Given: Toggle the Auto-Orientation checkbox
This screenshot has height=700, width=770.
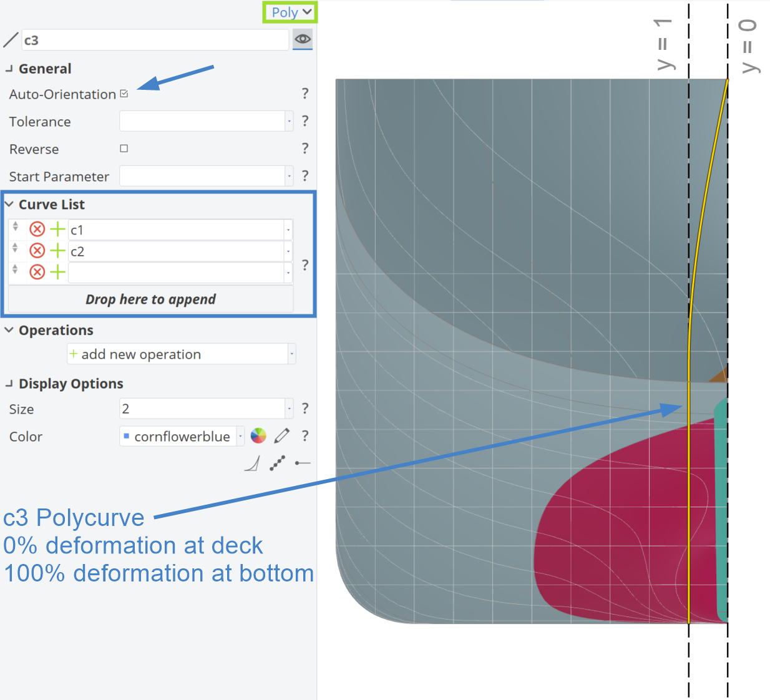Looking at the screenshot, I should pyautogui.click(x=124, y=94).
